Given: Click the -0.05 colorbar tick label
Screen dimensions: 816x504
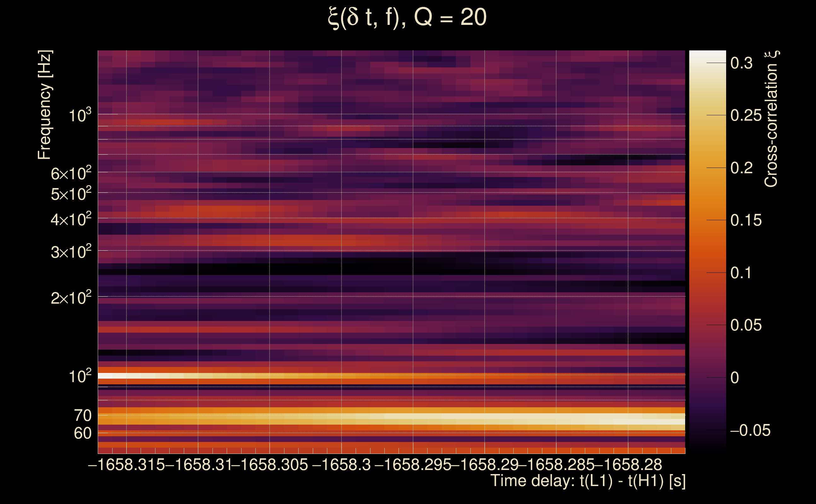Looking at the screenshot, I should [750, 430].
